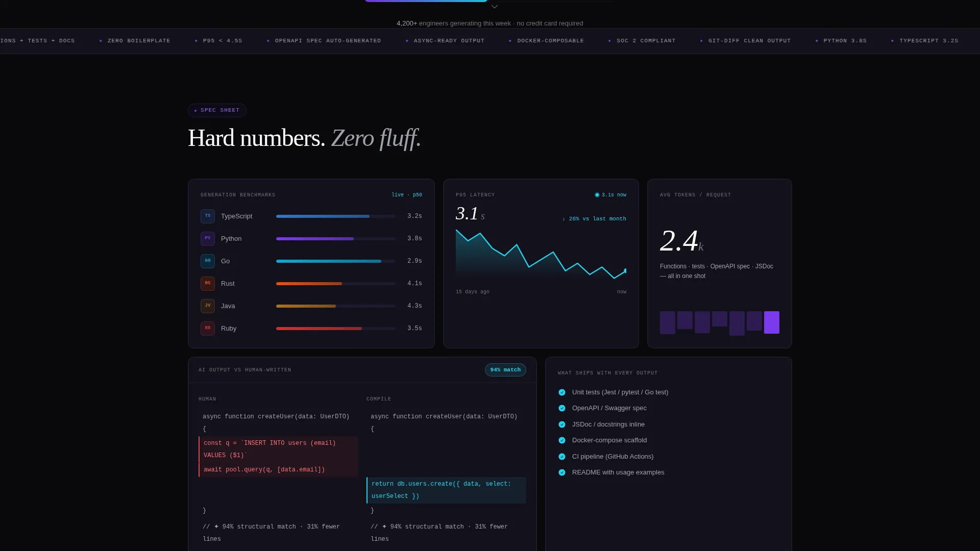Screen dimensions: 980x551
Task: Click the P95 latency line chart
Action: pyautogui.click(x=541, y=254)
